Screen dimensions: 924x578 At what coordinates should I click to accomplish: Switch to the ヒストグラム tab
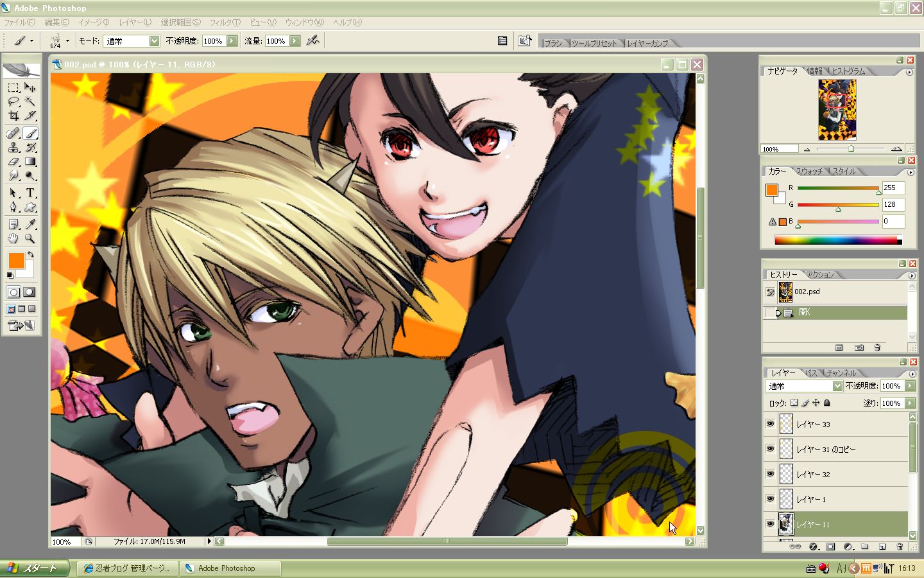click(x=848, y=71)
